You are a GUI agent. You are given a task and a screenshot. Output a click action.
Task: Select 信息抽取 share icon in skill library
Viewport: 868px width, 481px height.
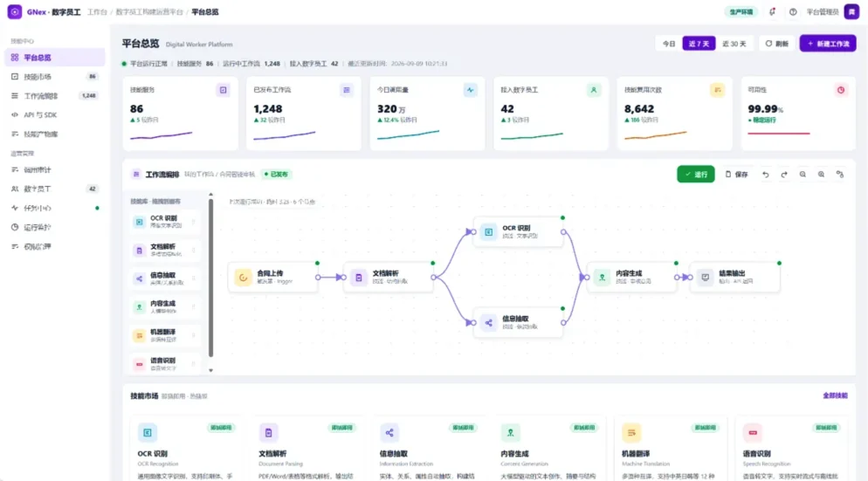click(x=139, y=279)
